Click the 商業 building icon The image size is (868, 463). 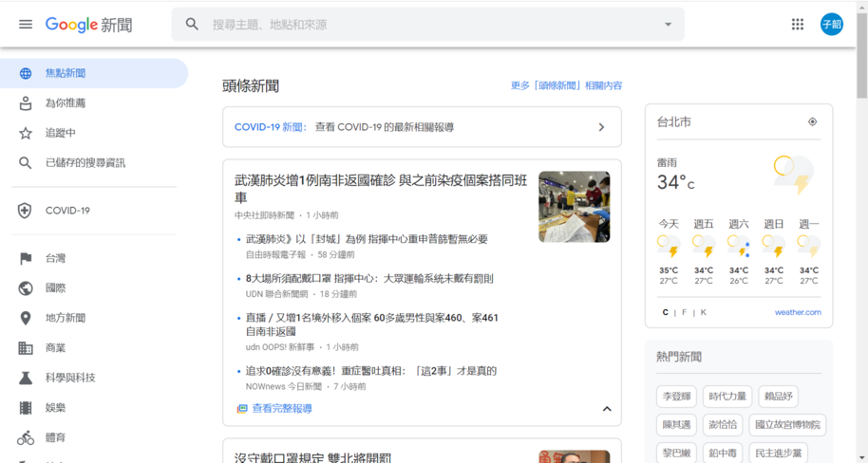[26, 348]
